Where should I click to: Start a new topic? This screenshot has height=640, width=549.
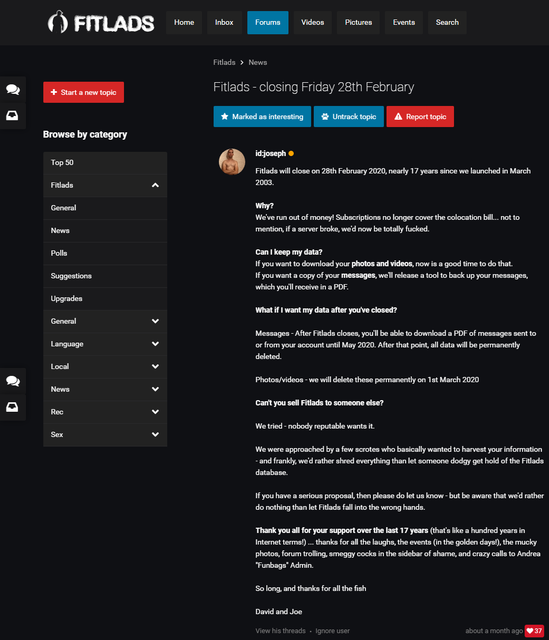pyautogui.click(x=84, y=92)
